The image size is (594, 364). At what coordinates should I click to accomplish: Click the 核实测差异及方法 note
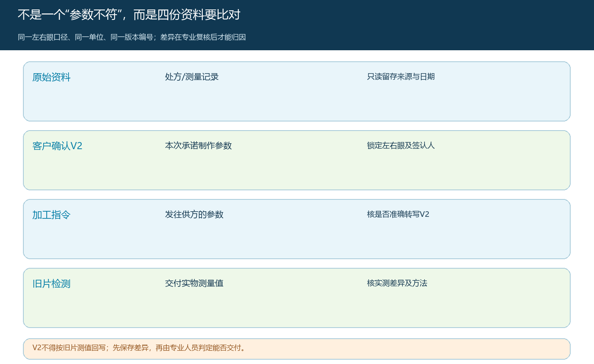(x=397, y=283)
